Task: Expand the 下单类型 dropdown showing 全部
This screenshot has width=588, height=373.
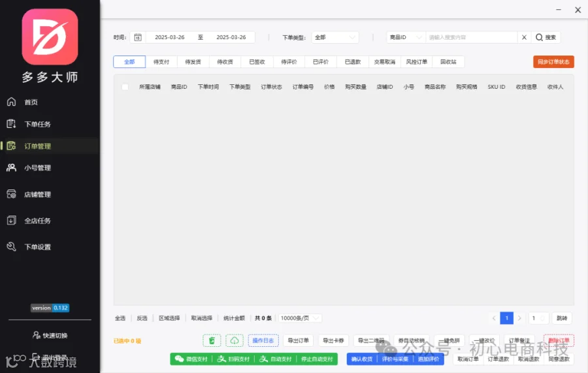Action: [x=335, y=37]
